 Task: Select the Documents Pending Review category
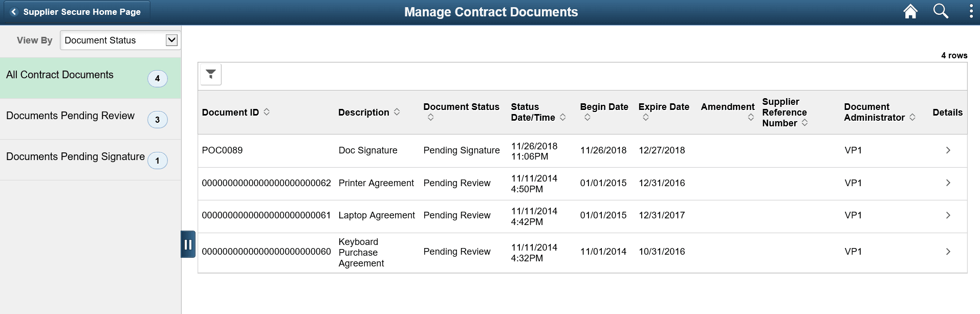point(71,116)
